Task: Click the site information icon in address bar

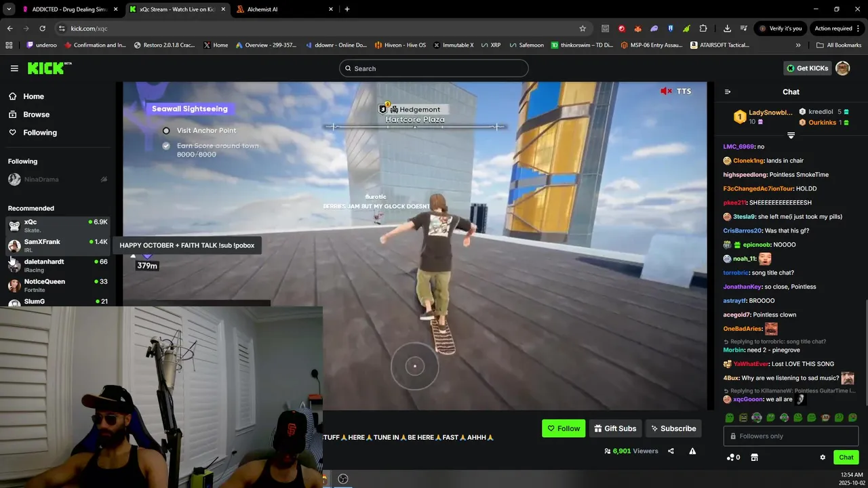Action: point(62,28)
